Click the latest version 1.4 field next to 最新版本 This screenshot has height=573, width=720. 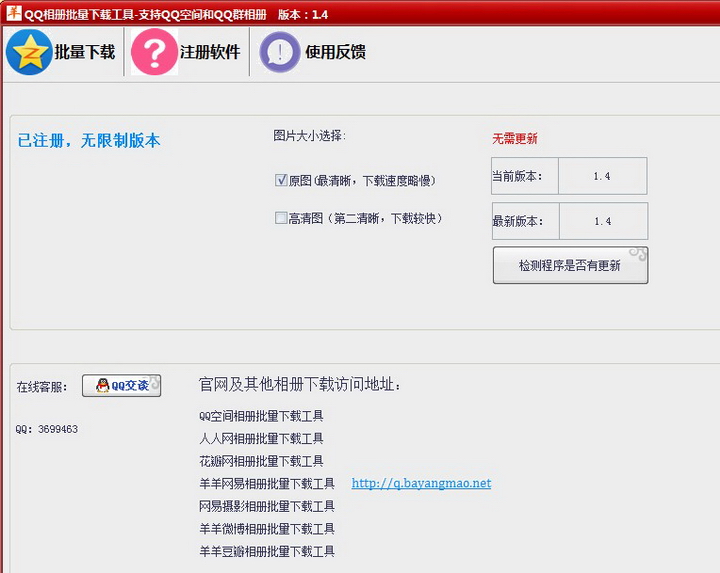[603, 221]
